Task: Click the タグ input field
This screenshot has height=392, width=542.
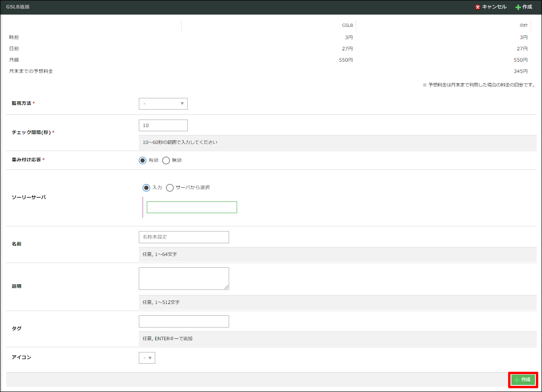Action: [184, 321]
